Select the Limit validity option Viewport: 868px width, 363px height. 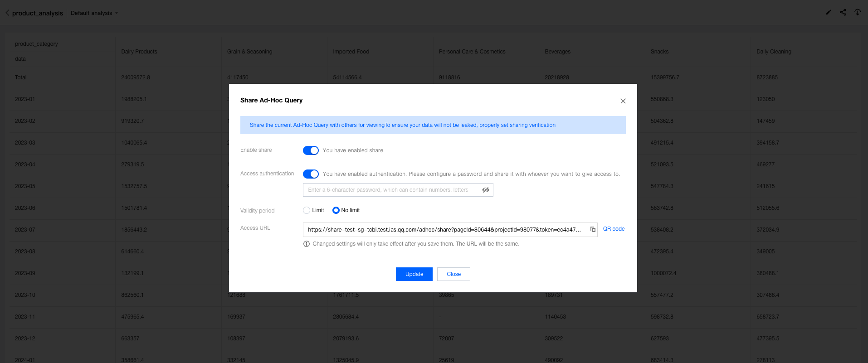(x=307, y=210)
